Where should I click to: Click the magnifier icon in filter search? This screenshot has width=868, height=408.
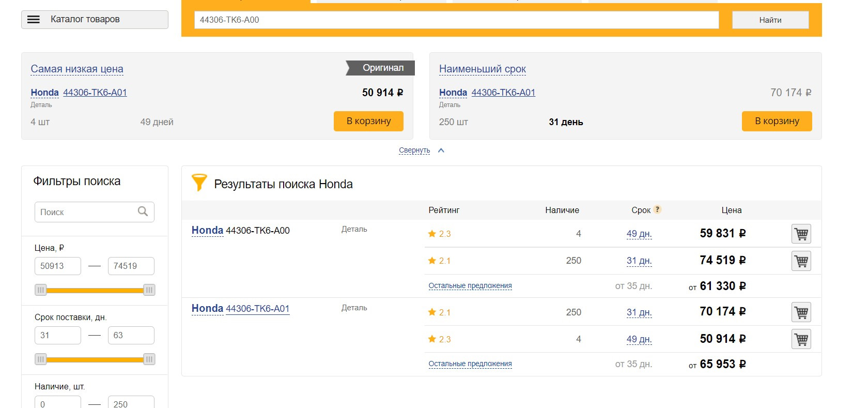(x=143, y=211)
